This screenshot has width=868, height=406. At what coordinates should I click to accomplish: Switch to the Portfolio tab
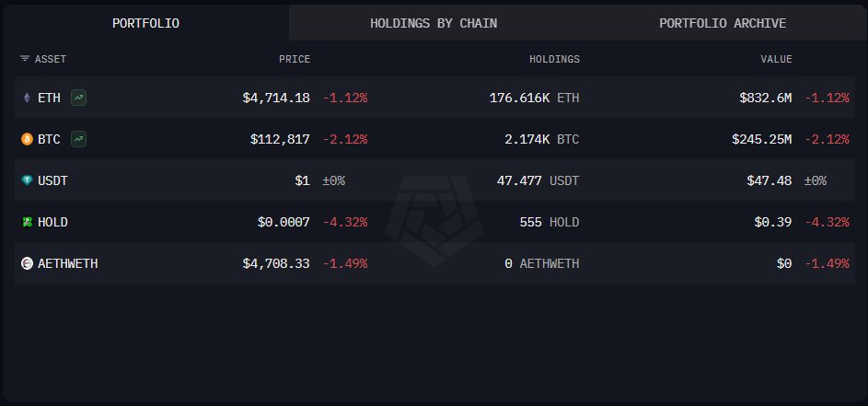[145, 23]
